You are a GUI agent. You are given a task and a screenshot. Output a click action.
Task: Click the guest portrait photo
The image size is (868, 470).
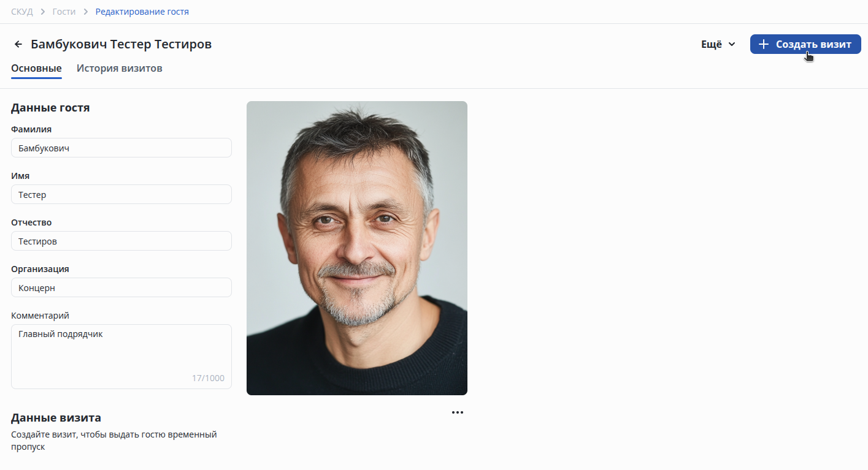pyautogui.click(x=357, y=248)
